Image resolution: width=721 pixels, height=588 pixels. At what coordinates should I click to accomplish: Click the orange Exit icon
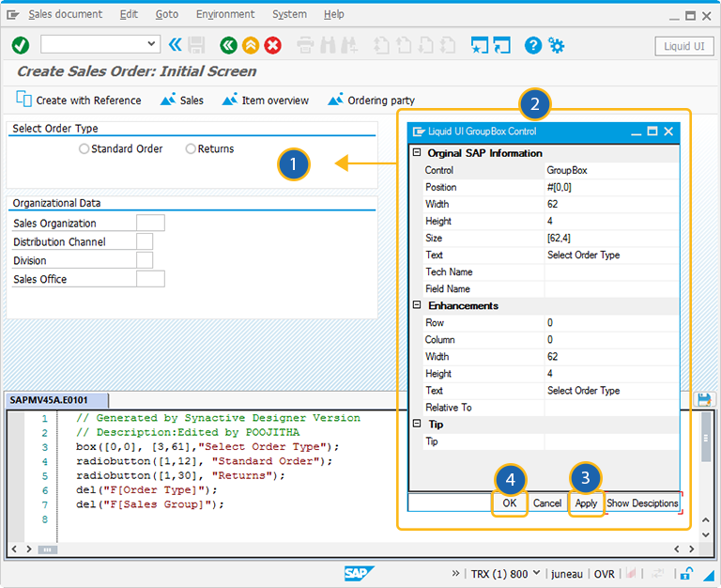point(251,45)
